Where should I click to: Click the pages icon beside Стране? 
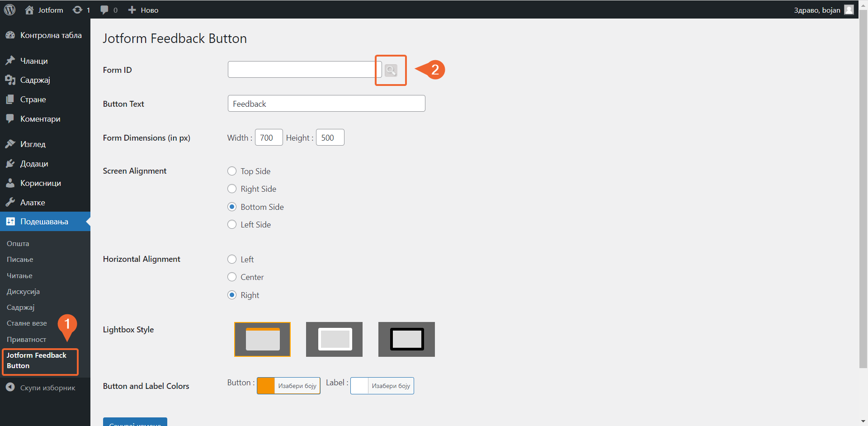coord(10,99)
